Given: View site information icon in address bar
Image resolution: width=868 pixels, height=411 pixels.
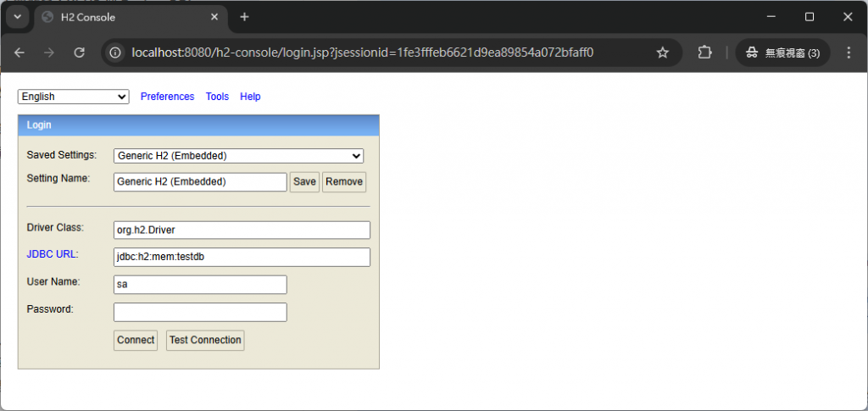Looking at the screenshot, I should tap(115, 53).
